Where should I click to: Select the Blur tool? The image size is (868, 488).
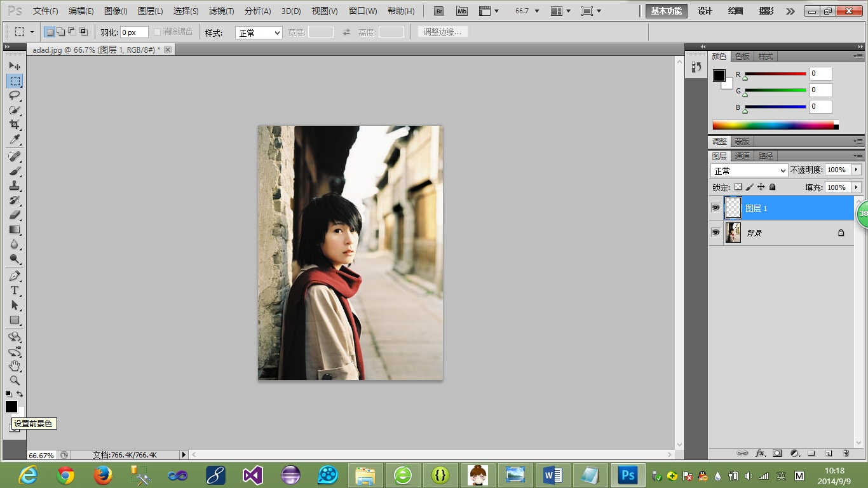15,244
